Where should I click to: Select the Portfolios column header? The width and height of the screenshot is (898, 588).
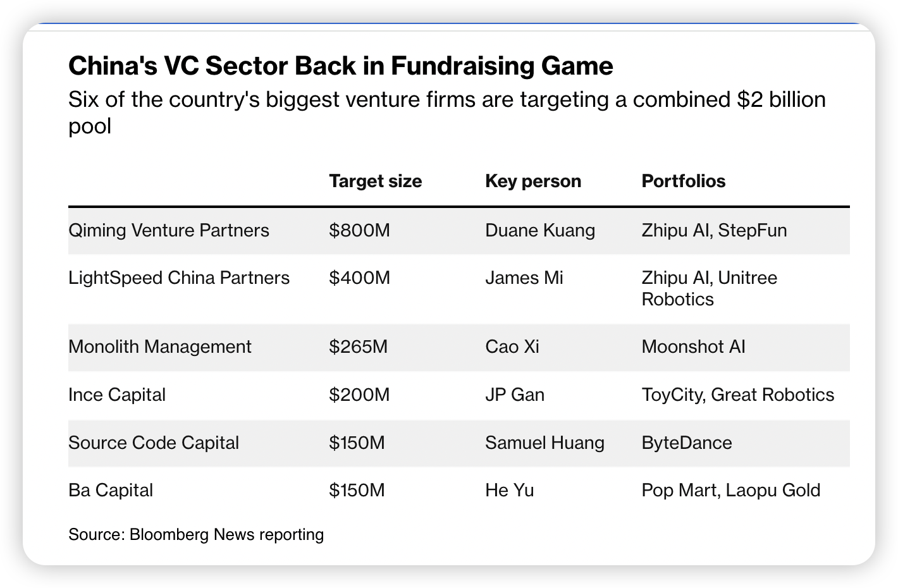683,181
